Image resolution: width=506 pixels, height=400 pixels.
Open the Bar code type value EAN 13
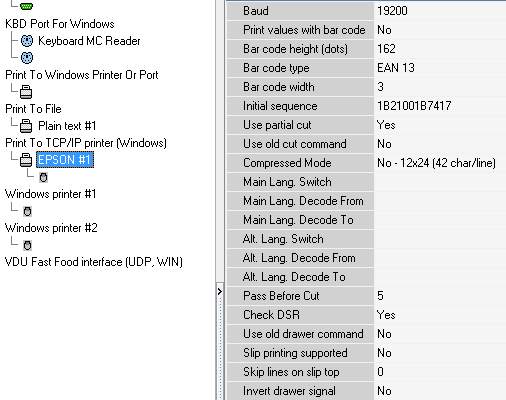pos(440,68)
